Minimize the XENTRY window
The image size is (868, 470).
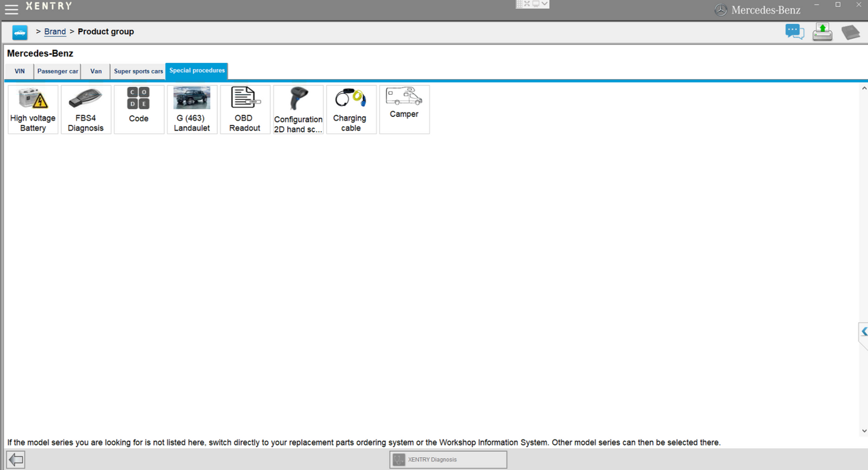tap(816, 5)
